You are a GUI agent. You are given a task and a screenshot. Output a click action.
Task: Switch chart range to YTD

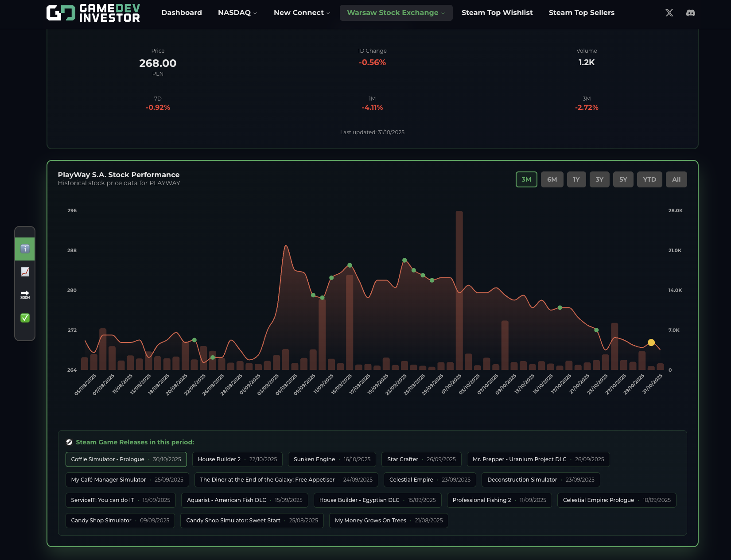tap(649, 179)
